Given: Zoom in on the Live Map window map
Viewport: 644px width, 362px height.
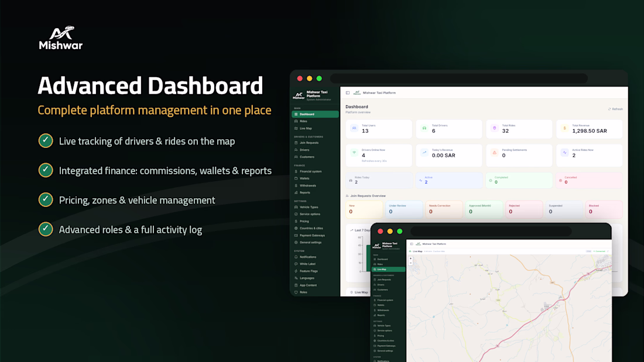Looking at the screenshot, I should click(x=410, y=259).
